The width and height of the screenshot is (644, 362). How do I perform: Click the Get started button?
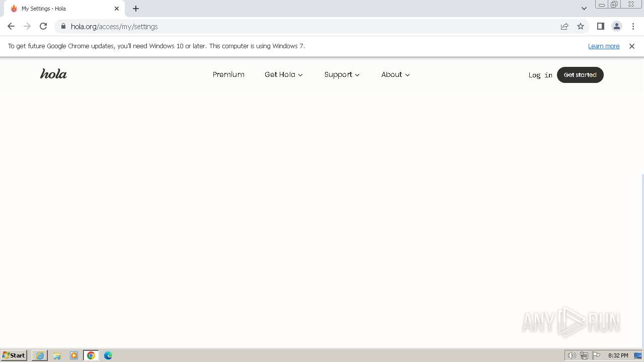(580, 74)
